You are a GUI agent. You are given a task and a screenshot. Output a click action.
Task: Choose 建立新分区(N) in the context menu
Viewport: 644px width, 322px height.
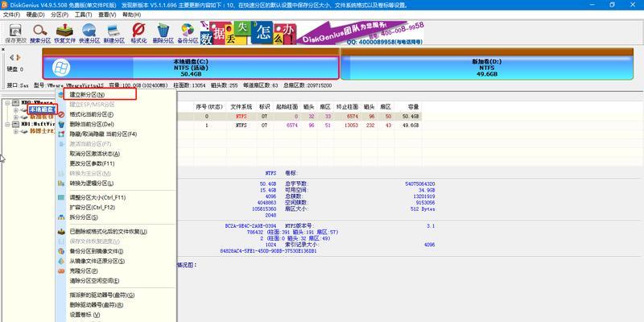pos(87,94)
